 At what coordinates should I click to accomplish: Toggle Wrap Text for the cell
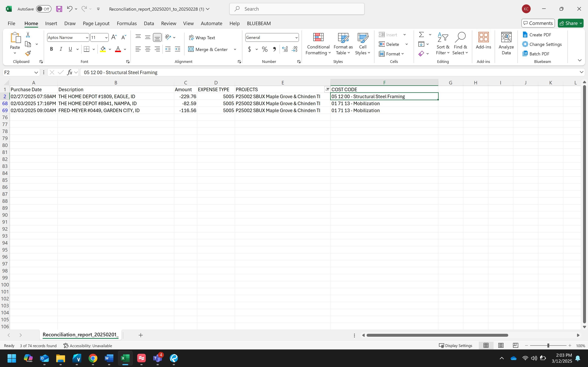[x=202, y=38]
